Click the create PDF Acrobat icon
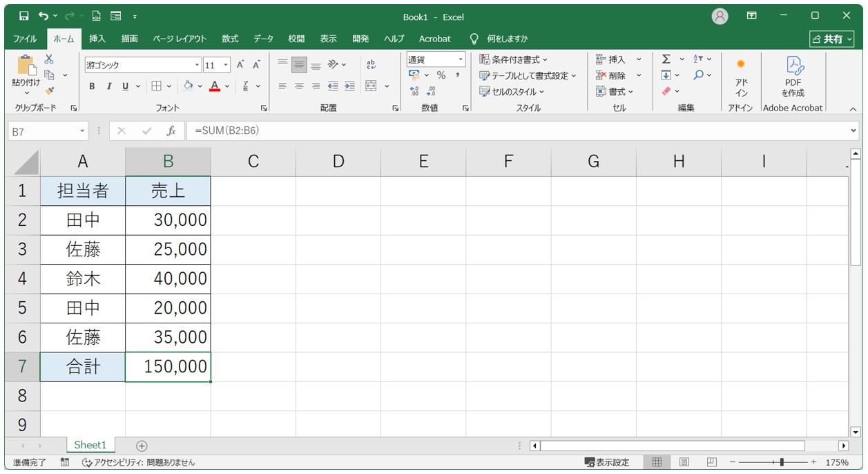The image size is (868, 474). 793,76
